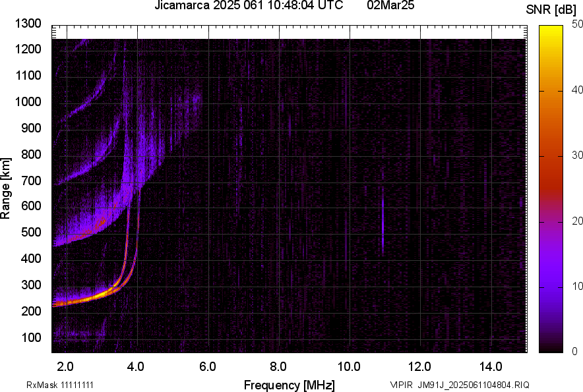Select the 50 tick on the colorbar

coord(578,24)
